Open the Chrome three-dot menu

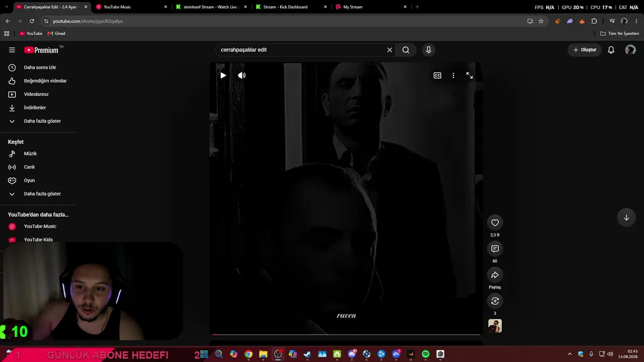[636, 21]
